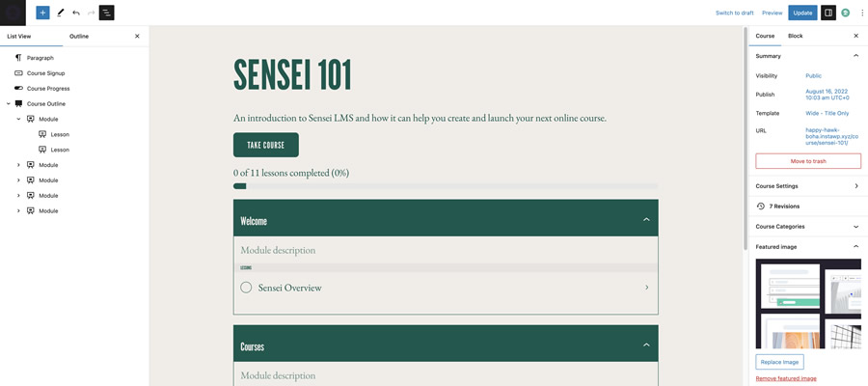Toggle the document overview list view button
Screen dimensions: 868x386
point(107,13)
